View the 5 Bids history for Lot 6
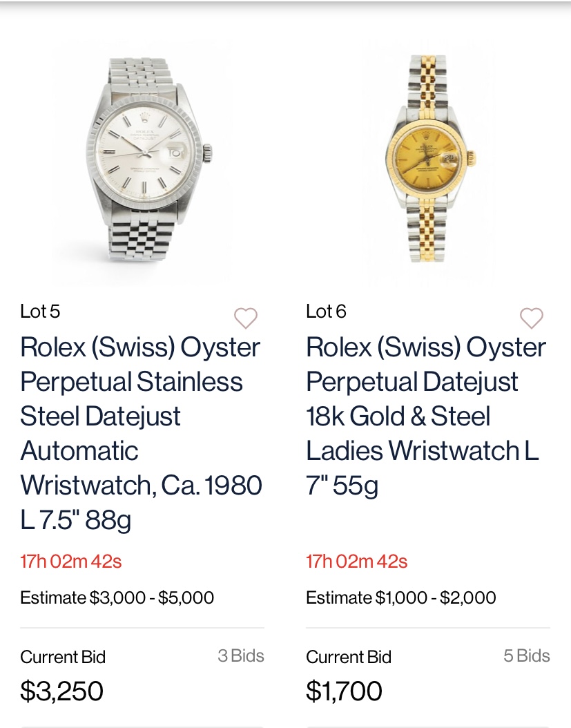This screenshot has height=728, width=571. click(x=527, y=655)
